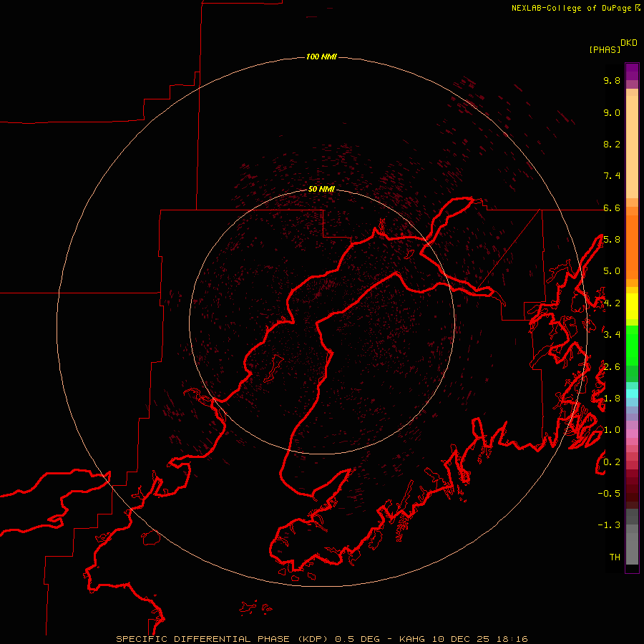
Task: Click the purple top segment of the color bar
Action: click(x=632, y=72)
